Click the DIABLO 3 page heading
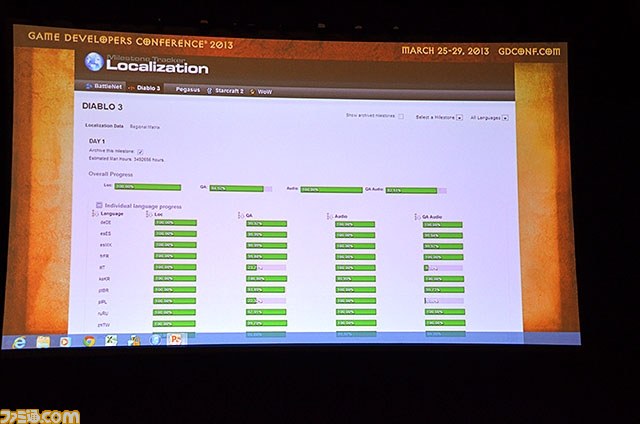This screenshot has width=640, height=424. click(102, 107)
